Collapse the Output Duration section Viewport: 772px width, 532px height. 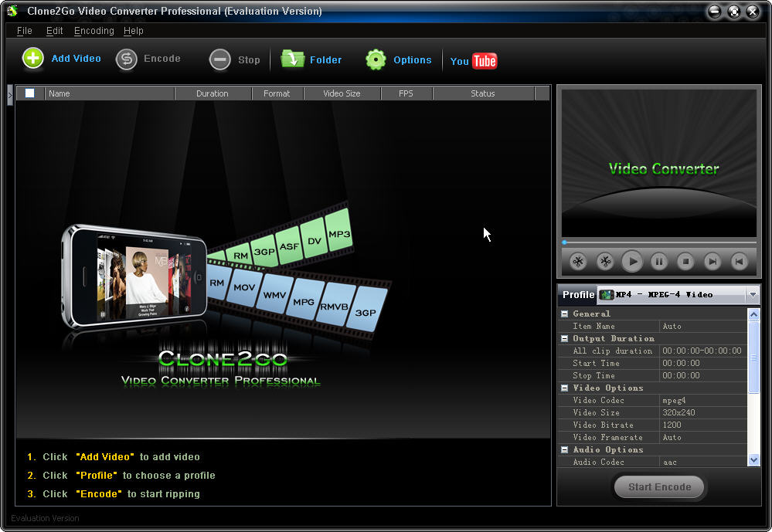coord(565,339)
